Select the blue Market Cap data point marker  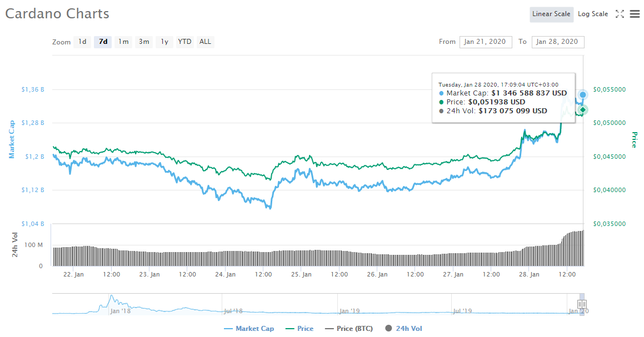click(582, 95)
